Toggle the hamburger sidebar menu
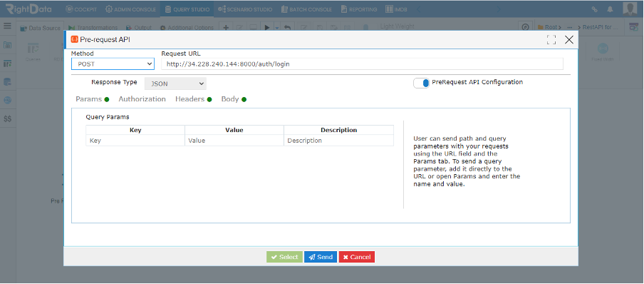Image resolution: width=644 pixels, height=284 pixels. click(x=7, y=26)
